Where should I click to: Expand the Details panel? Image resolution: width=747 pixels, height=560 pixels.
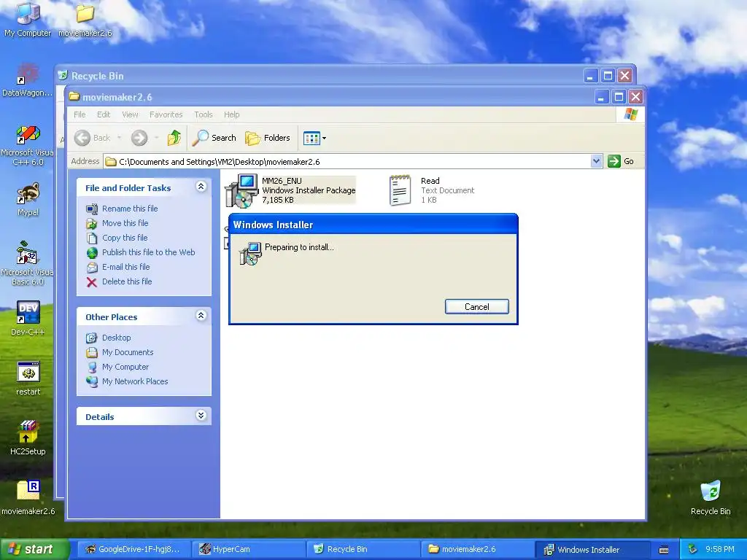(x=201, y=416)
